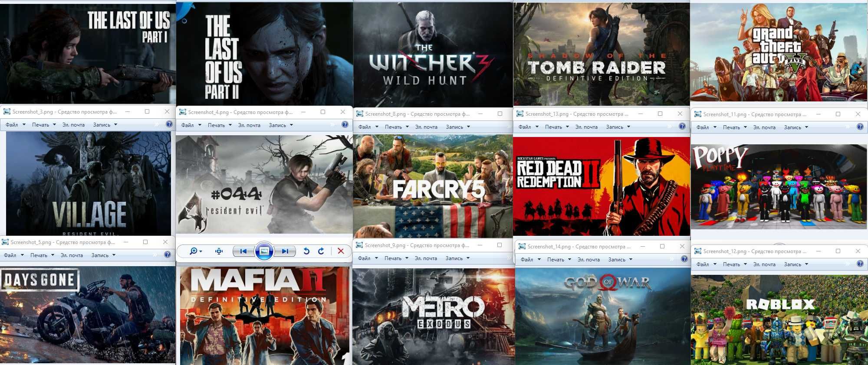Image resolution: width=868 pixels, height=365 pixels.
Task: Click Эл. почта in Screenshot_12.png window
Action: point(764,264)
